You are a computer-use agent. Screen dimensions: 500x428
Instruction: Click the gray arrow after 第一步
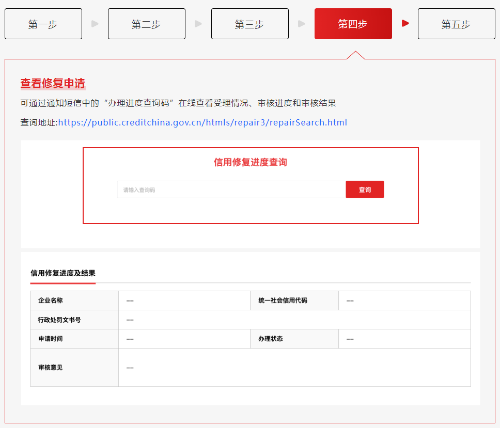click(x=95, y=24)
